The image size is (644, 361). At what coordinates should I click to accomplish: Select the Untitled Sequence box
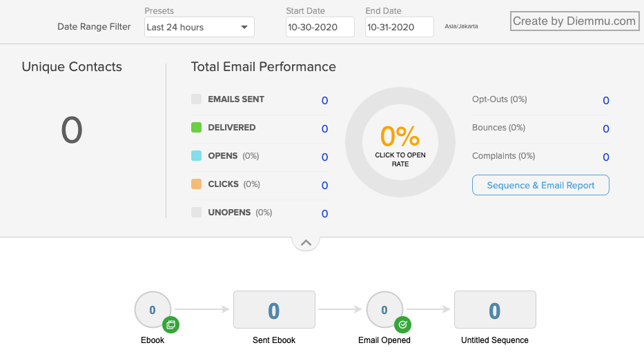(x=495, y=310)
